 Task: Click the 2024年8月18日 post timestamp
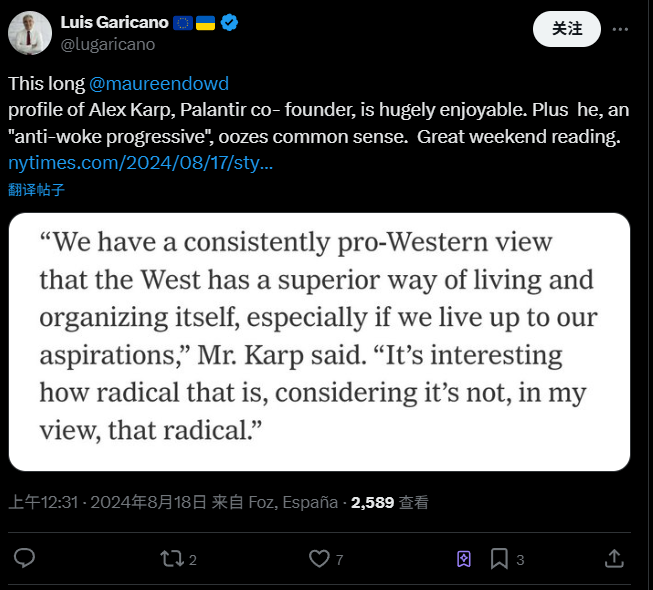point(148,502)
